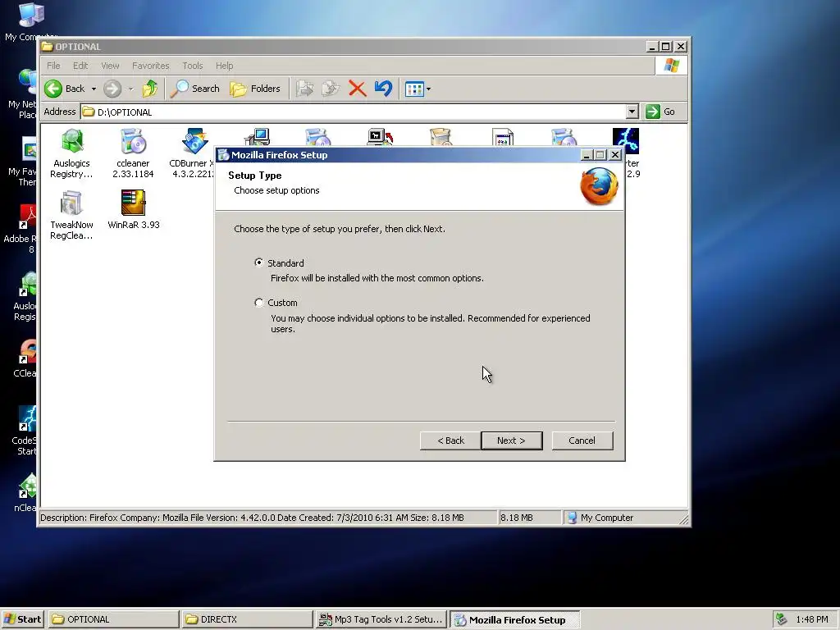
Task: Open the Help menu in OPTIONAL window
Action: coord(225,66)
